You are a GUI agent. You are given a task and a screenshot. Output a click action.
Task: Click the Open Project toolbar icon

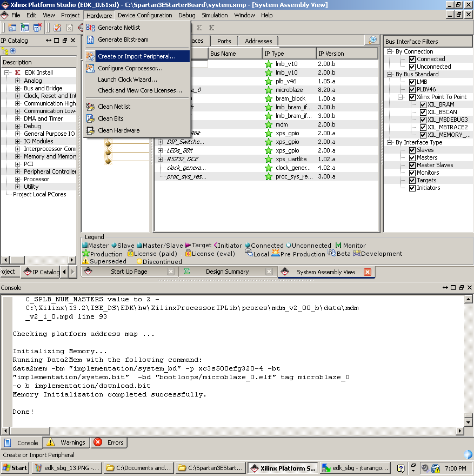[24, 28]
